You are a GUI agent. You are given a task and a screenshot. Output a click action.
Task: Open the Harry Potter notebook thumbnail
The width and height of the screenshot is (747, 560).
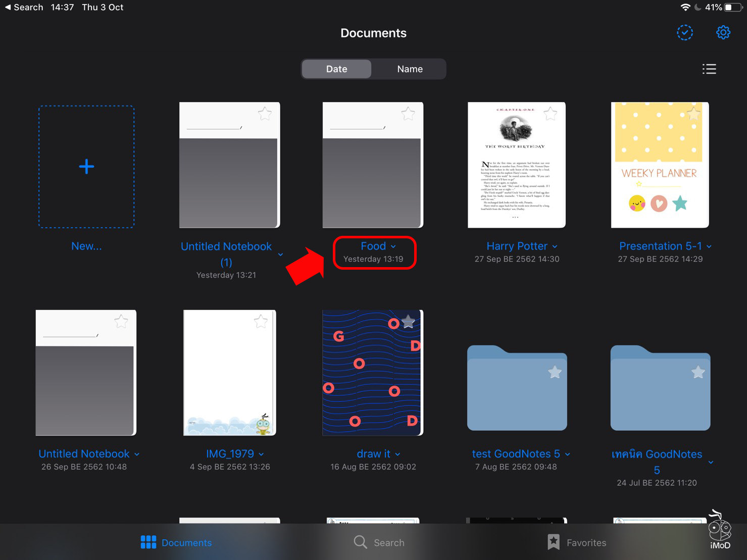point(516,165)
